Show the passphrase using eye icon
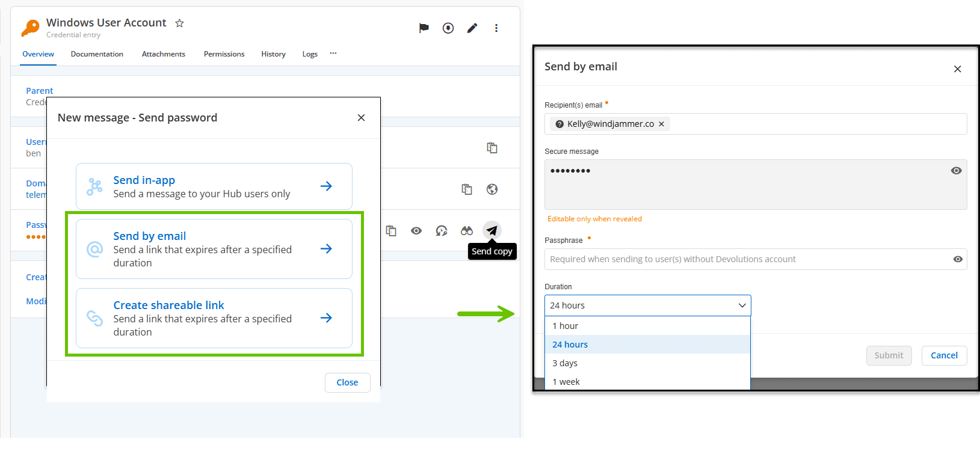This screenshot has width=980, height=451. click(958, 259)
